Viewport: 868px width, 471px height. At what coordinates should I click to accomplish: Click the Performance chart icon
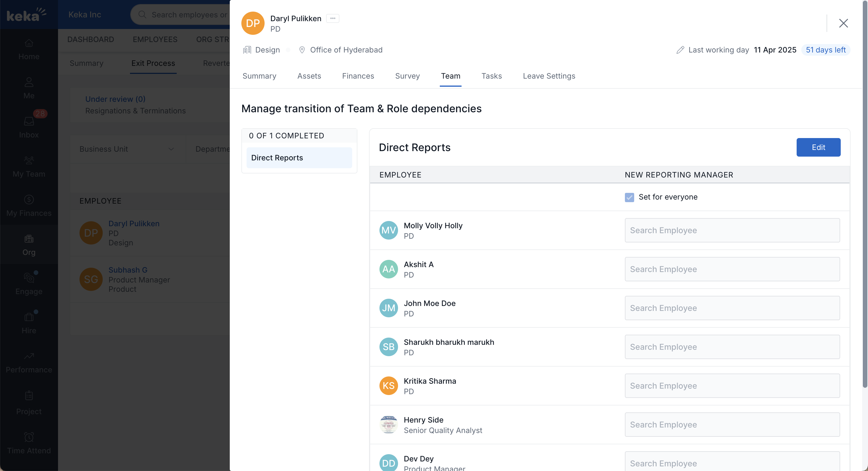point(29,356)
